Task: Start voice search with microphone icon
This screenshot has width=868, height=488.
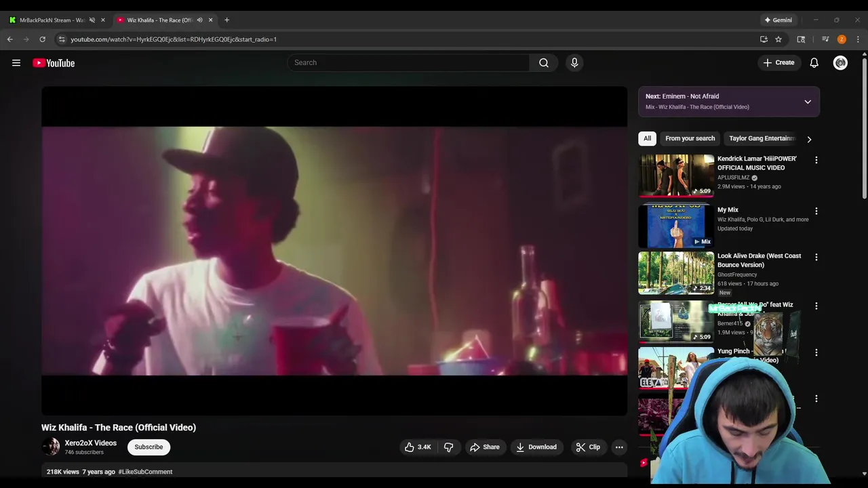Action: click(574, 63)
